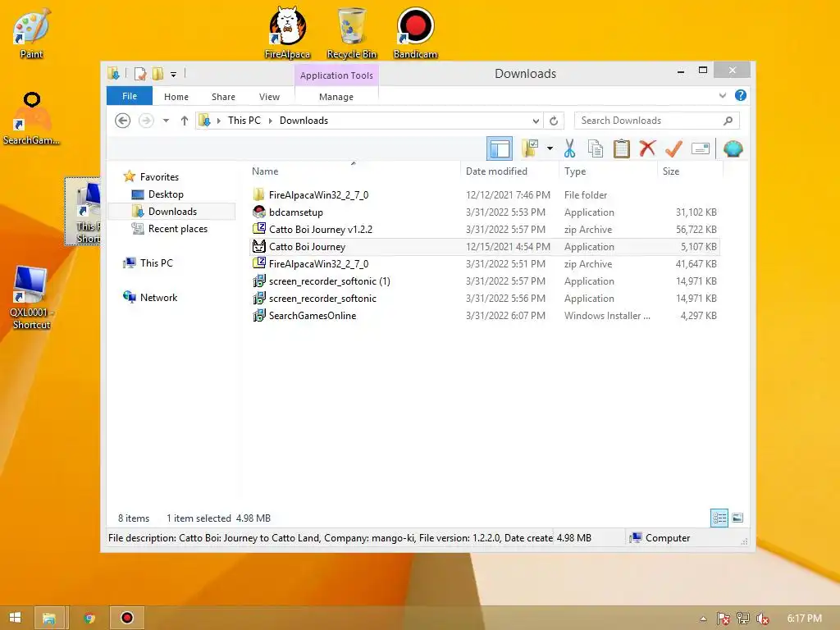
Task: Click the Search Downloads field
Action: [x=657, y=121]
